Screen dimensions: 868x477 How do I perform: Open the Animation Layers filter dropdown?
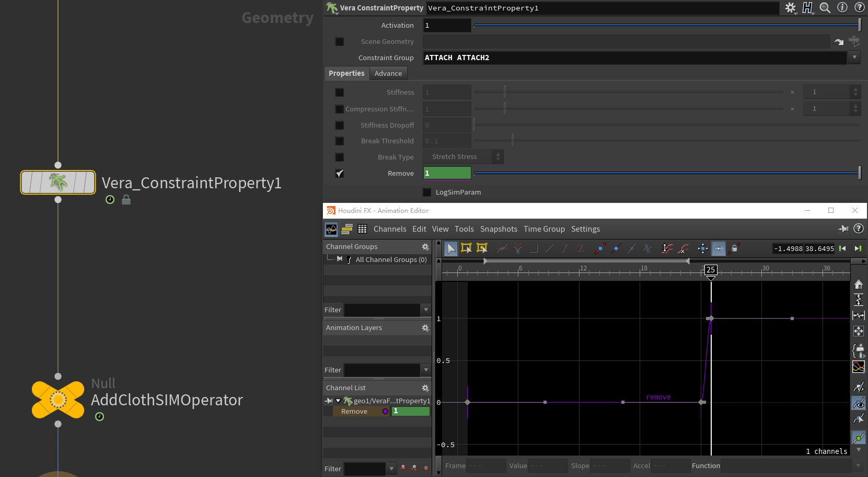pos(426,370)
